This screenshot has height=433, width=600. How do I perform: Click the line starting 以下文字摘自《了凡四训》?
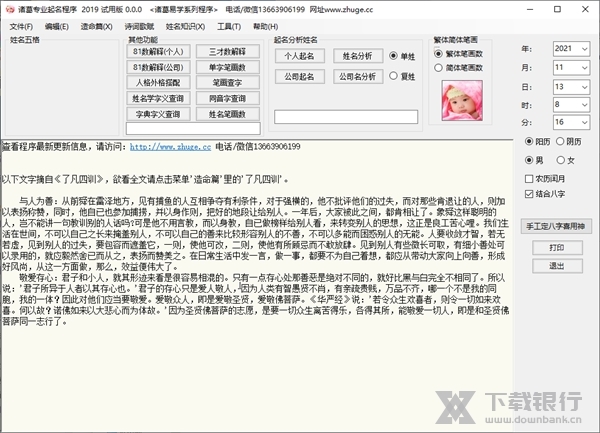(x=145, y=179)
